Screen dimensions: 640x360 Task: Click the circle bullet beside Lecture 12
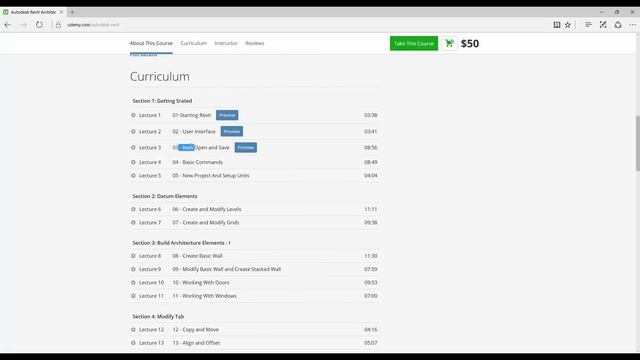tap(133, 329)
